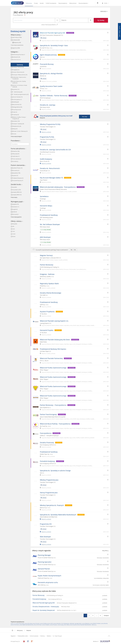
Task: Remove the Białystok search tag
Action: pyautogui.click(x=25, y=15)
